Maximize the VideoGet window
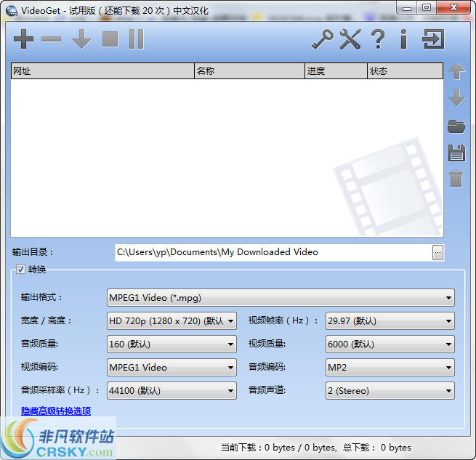This screenshot has height=460, width=476. pyautogui.click(x=427, y=8)
